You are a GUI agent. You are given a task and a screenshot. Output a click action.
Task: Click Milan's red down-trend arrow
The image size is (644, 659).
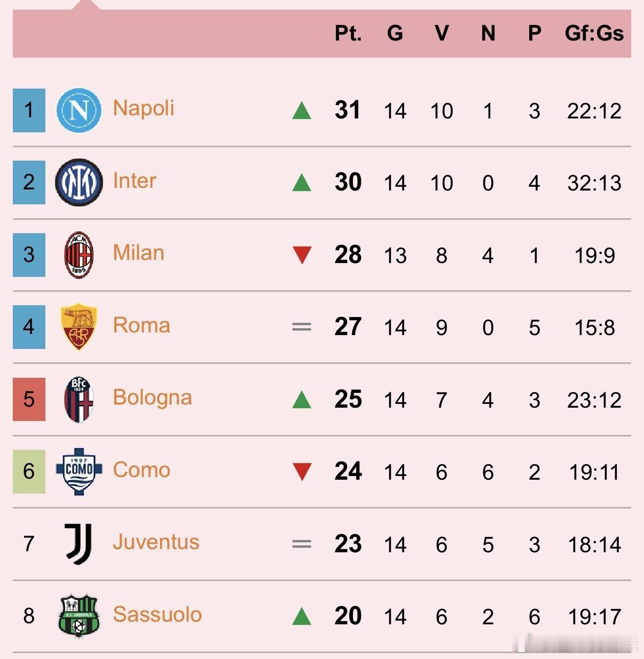pos(302,255)
